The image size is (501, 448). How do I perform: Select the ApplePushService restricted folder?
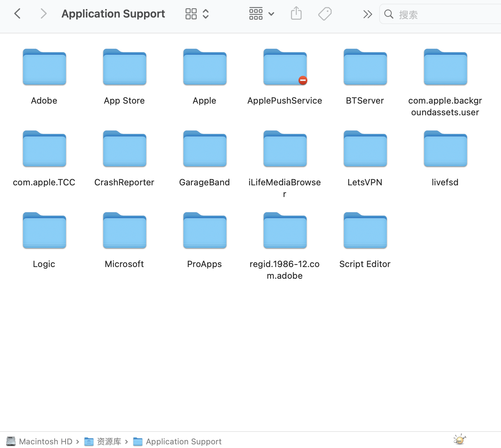(285, 67)
